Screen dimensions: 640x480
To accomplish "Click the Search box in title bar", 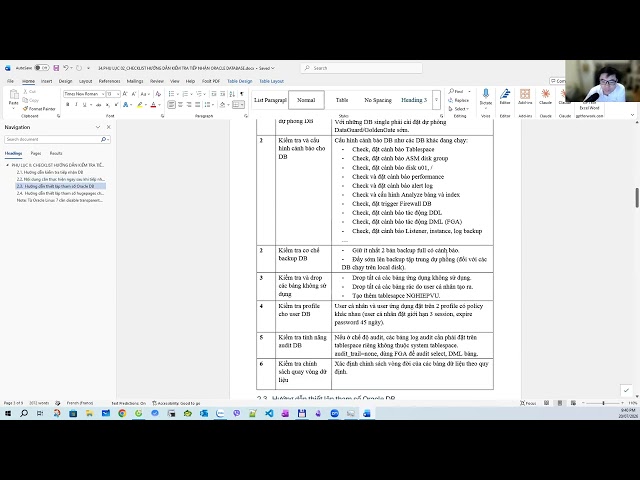I will pyautogui.click(x=362, y=68).
